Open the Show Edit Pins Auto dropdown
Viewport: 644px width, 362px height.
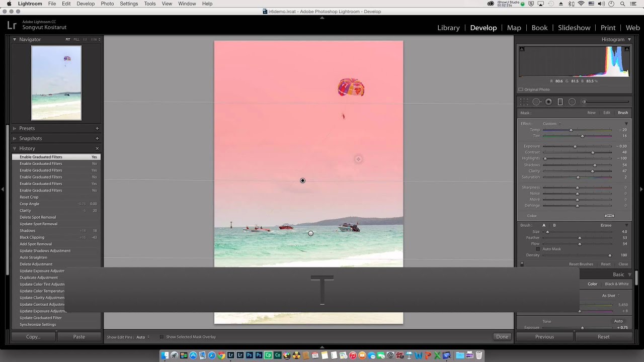pyautogui.click(x=143, y=337)
